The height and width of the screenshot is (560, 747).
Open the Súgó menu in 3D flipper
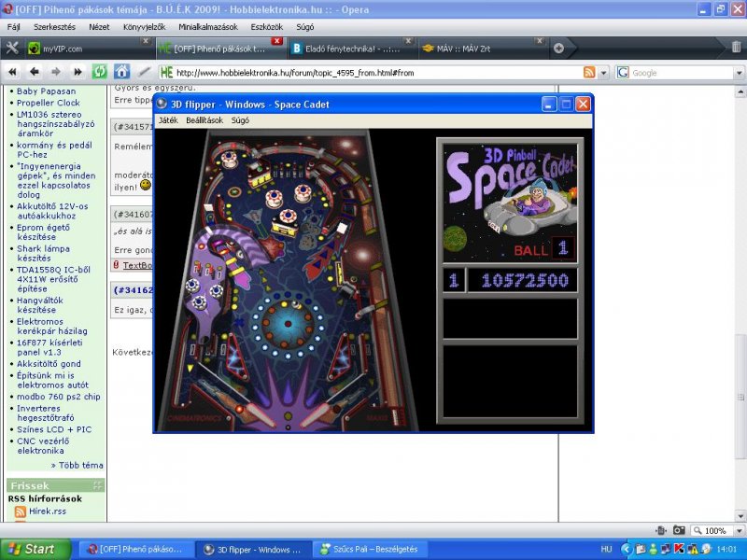click(240, 120)
